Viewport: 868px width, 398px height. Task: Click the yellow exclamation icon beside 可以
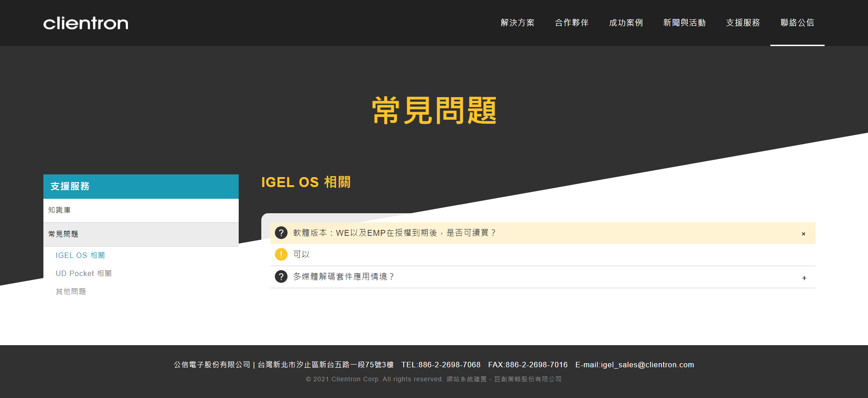[281, 254]
